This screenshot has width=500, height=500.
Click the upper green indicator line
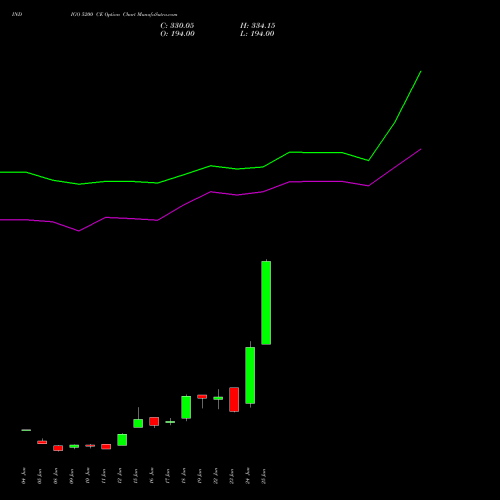click(211, 166)
